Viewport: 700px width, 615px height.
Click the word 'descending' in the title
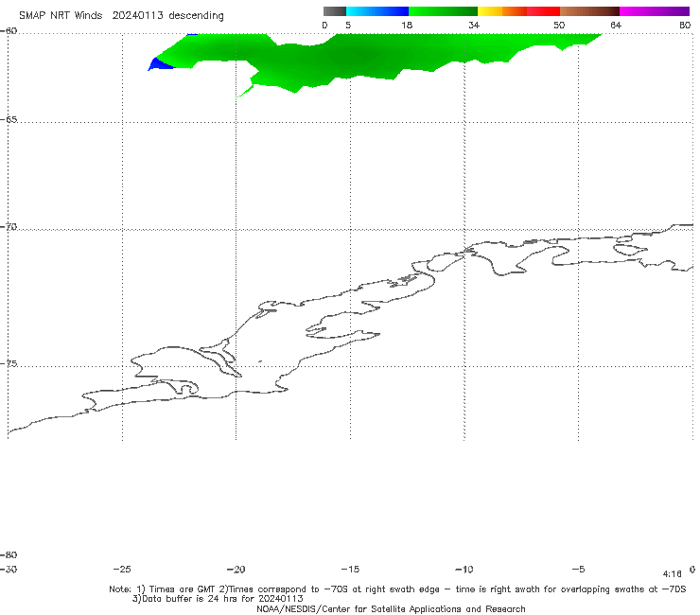[x=196, y=16]
